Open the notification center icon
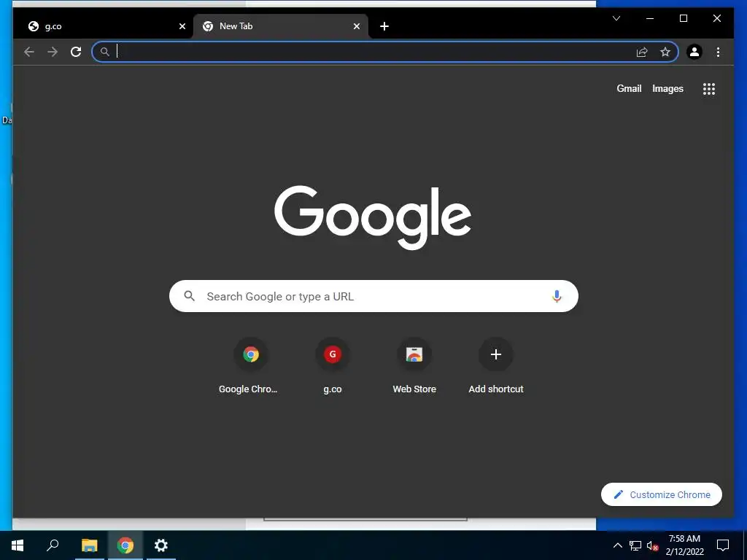The height and width of the screenshot is (560, 747). click(723, 545)
